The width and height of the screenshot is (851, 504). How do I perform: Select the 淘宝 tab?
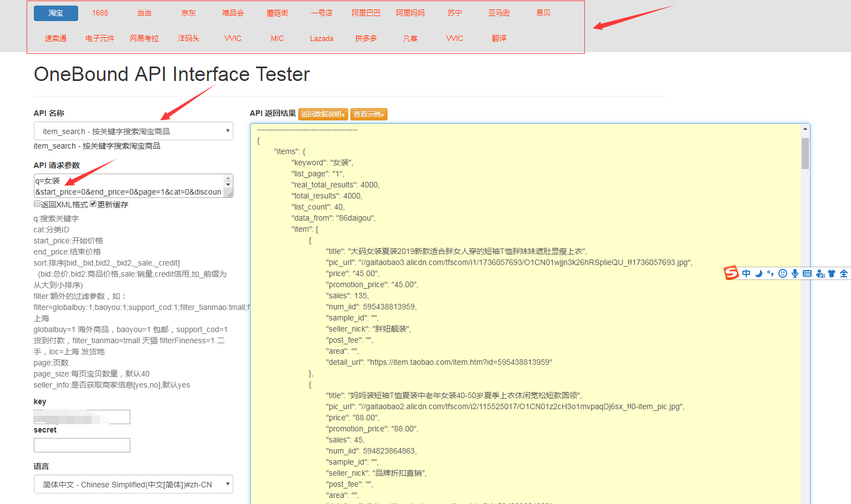click(56, 13)
